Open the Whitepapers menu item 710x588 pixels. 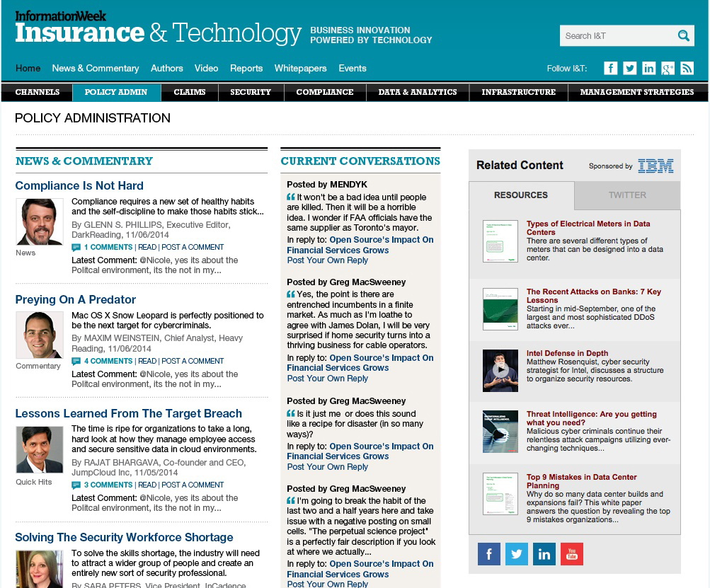click(x=300, y=68)
